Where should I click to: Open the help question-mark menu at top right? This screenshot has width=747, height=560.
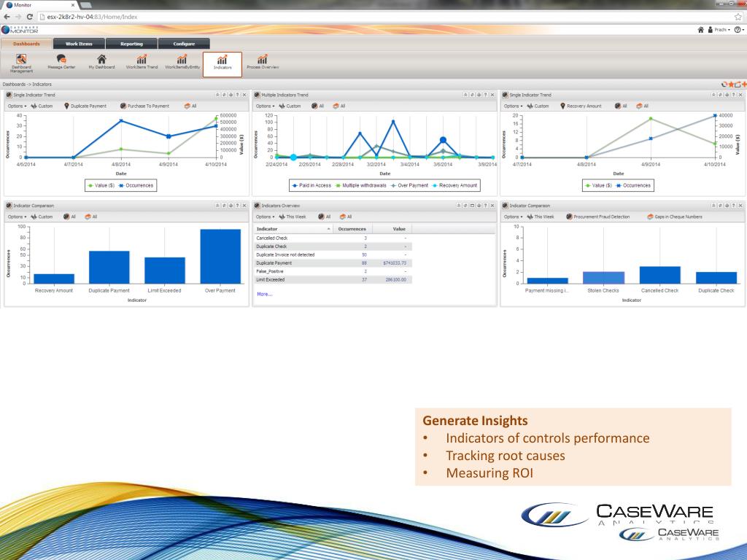point(738,29)
